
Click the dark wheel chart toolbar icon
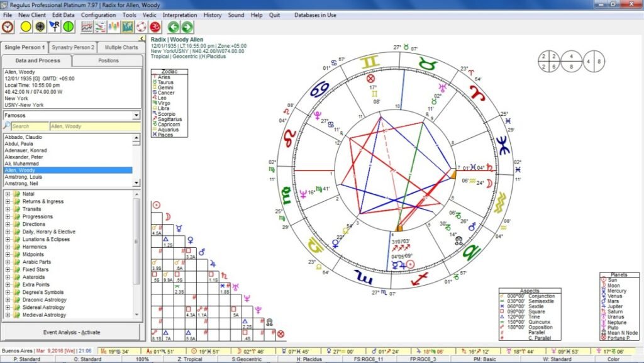[x=40, y=27]
